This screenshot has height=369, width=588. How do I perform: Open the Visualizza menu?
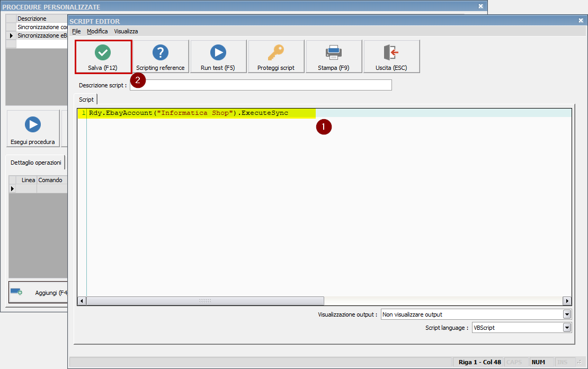(126, 31)
